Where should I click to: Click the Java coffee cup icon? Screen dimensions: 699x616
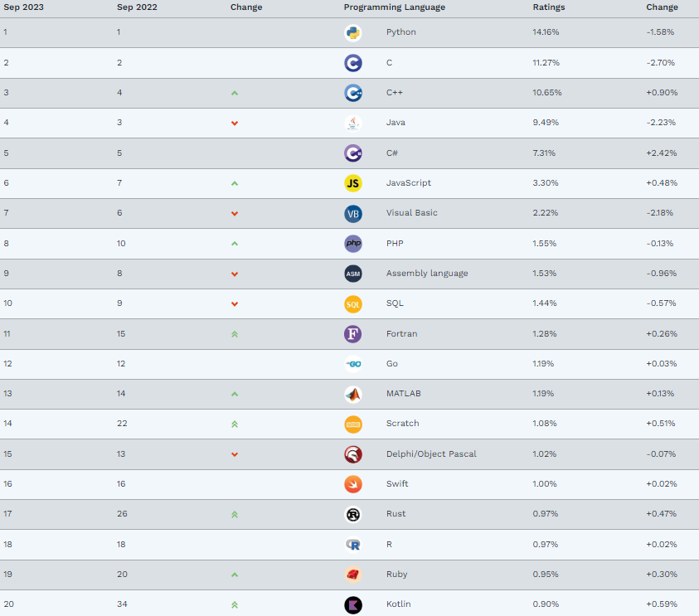coord(353,123)
